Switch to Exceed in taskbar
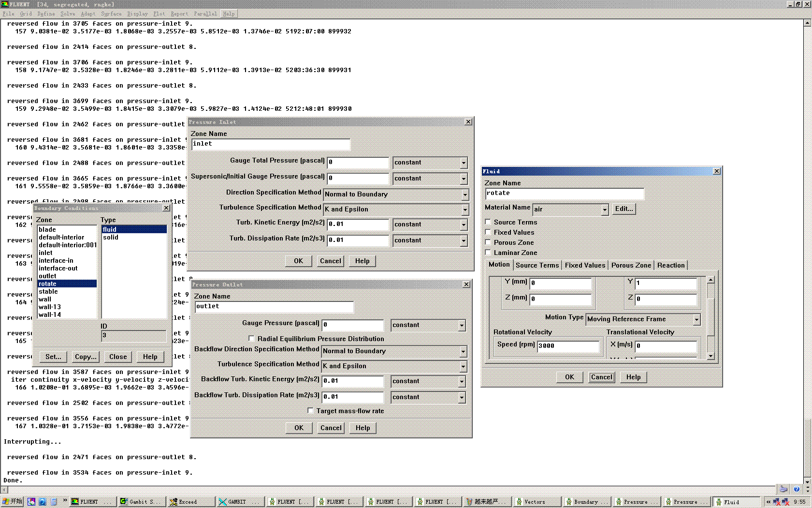Screen dimensions: 812x508 pos(190,502)
